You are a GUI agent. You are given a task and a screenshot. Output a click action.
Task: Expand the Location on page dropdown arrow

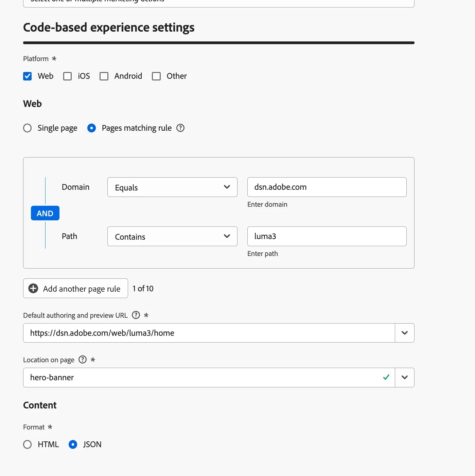pos(405,378)
